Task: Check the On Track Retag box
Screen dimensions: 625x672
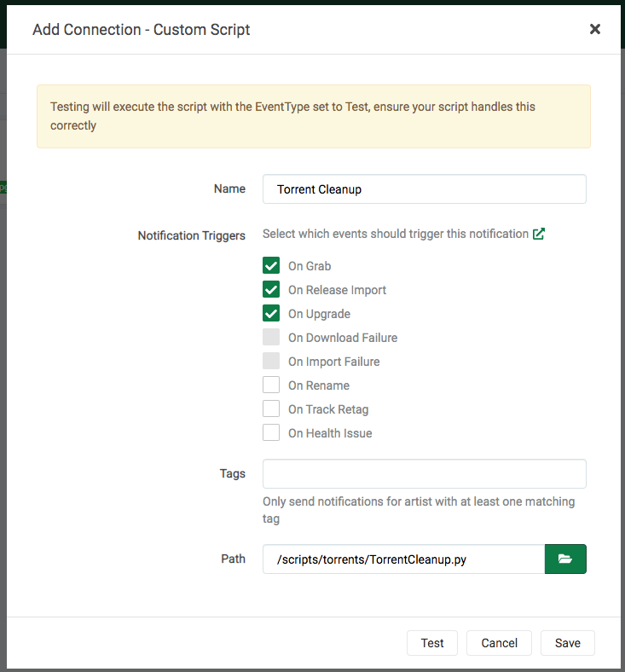Action: (x=271, y=409)
